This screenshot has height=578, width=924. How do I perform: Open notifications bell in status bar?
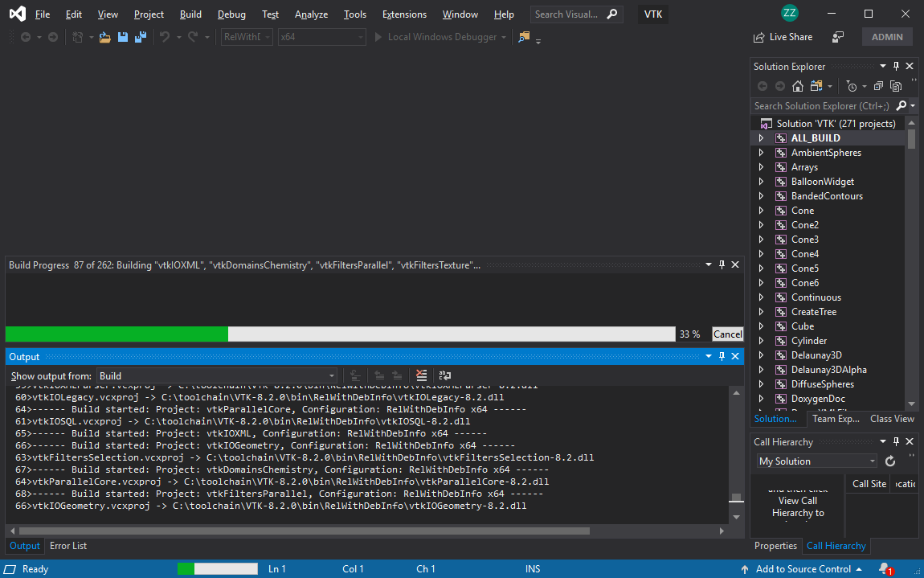point(885,569)
